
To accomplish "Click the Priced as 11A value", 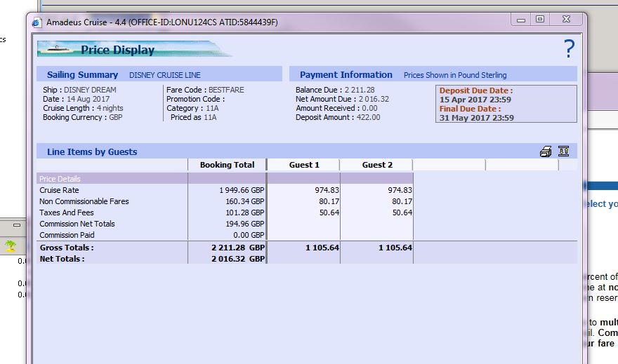I will pos(210,117).
